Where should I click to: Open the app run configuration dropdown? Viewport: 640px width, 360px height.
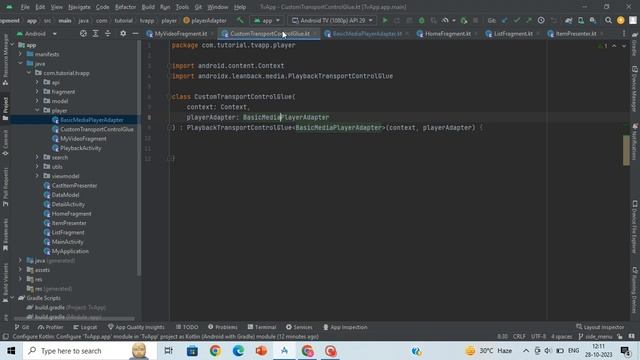coord(267,20)
